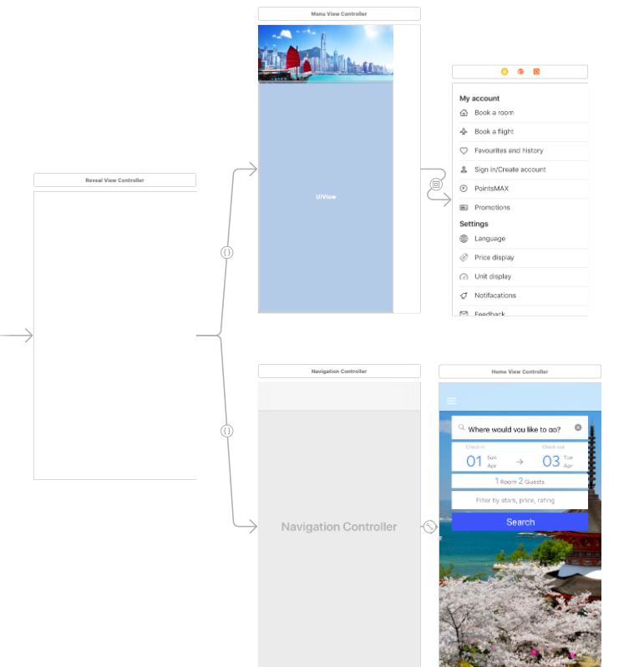This screenshot has height=667, width=644.
Task: Click the arrow between check-in and check-out dates
Action: point(520,462)
